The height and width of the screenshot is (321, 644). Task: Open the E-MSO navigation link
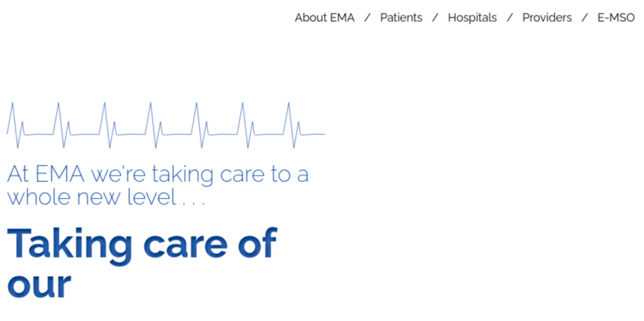click(x=616, y=18)
